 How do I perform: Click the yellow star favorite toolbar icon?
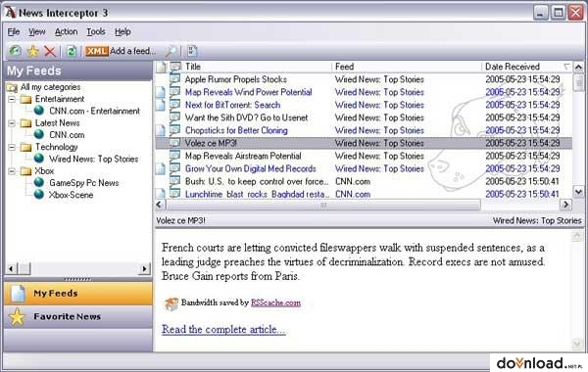(33, 51)
